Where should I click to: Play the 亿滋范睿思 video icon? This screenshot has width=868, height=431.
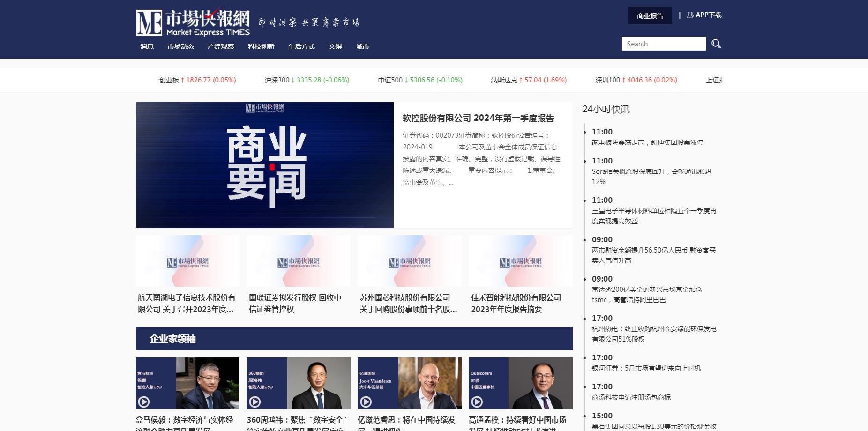pyautogui.click(x=366, y=401)
